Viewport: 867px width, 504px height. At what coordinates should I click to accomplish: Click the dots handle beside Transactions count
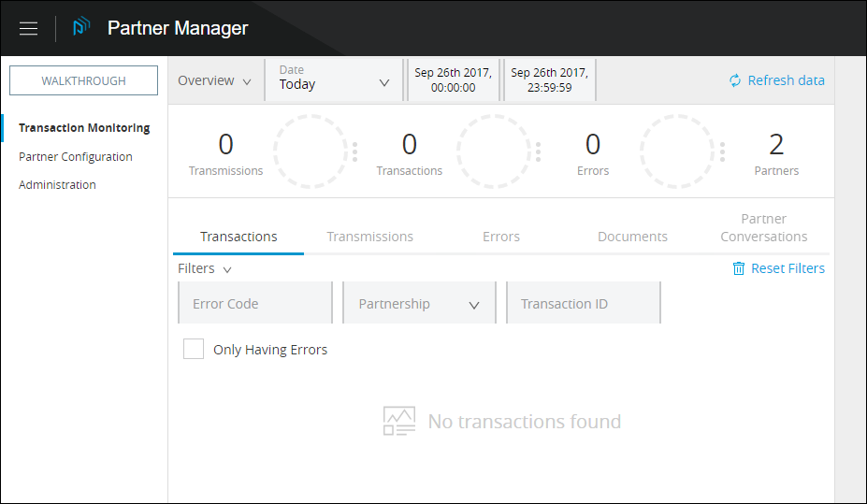tap(538, 151)
